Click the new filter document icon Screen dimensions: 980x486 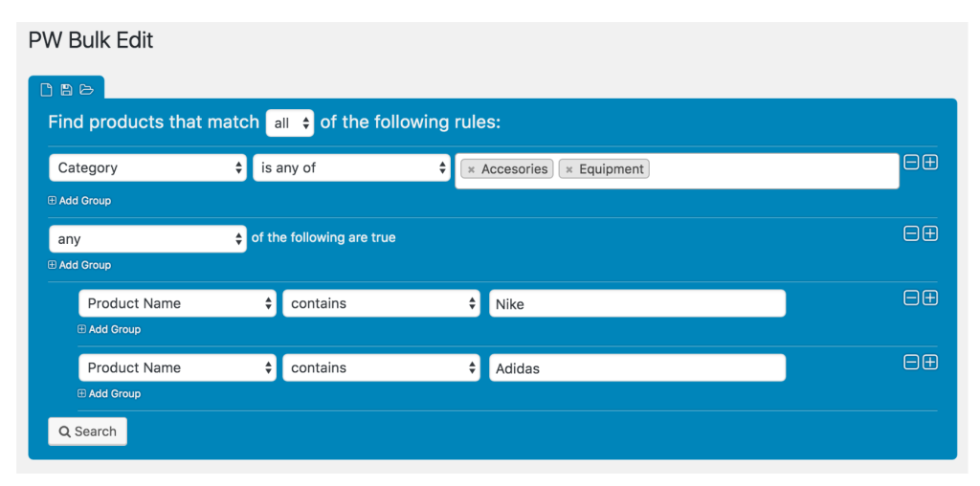click(x=46, y=90)
